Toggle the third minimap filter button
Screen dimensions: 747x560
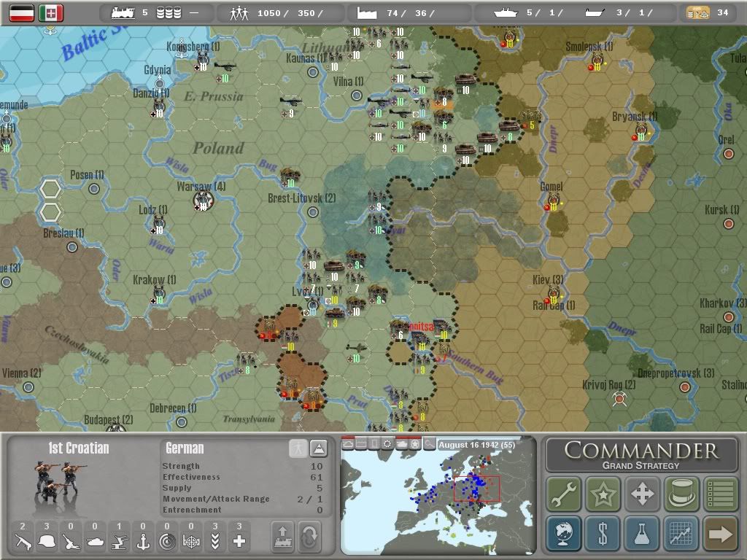(x=374, y=444)
